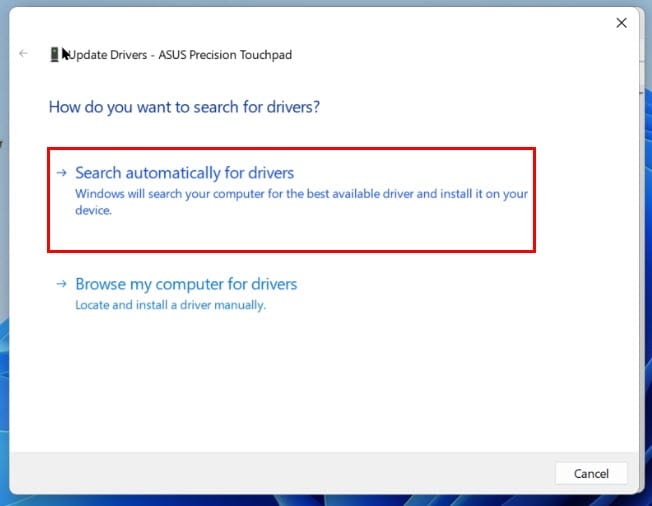Image resolution: width=652 pixels, height=506 pixels.
Task: Click 'Windows will search your computer' description
Action: coord(301,202)
